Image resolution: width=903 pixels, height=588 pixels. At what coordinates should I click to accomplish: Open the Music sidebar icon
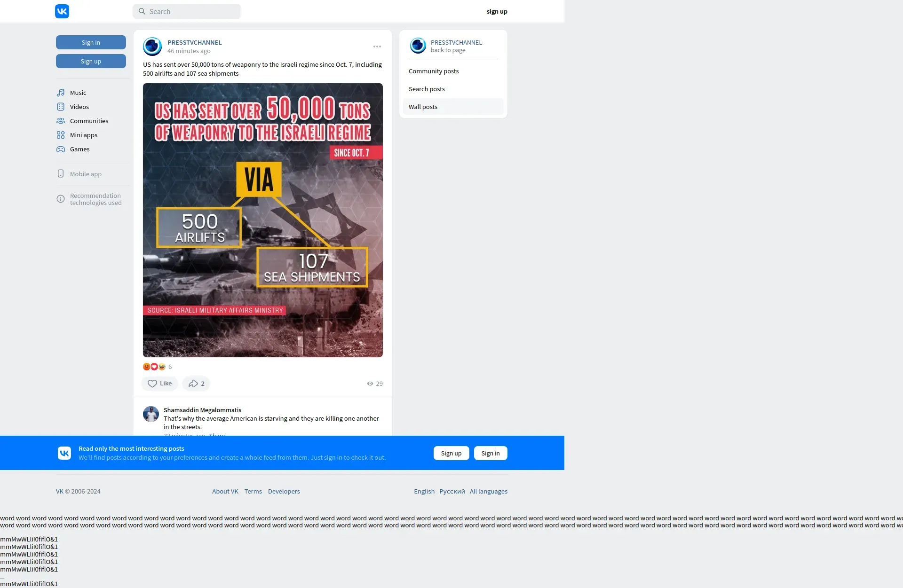pos(61,93)
